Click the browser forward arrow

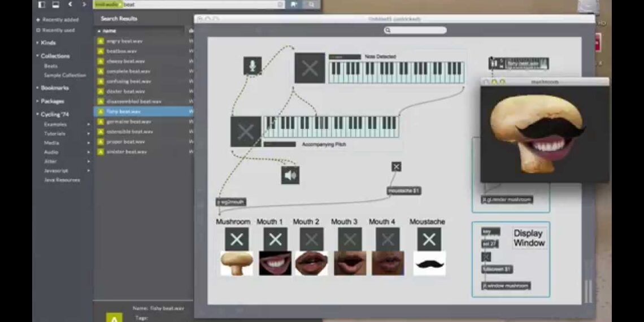[x=84, y=5]
